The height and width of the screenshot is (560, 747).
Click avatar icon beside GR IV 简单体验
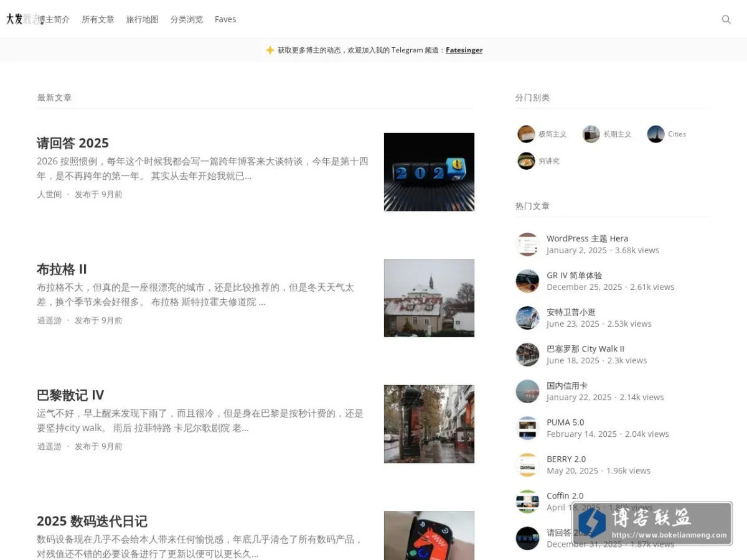tap(527, 281)
